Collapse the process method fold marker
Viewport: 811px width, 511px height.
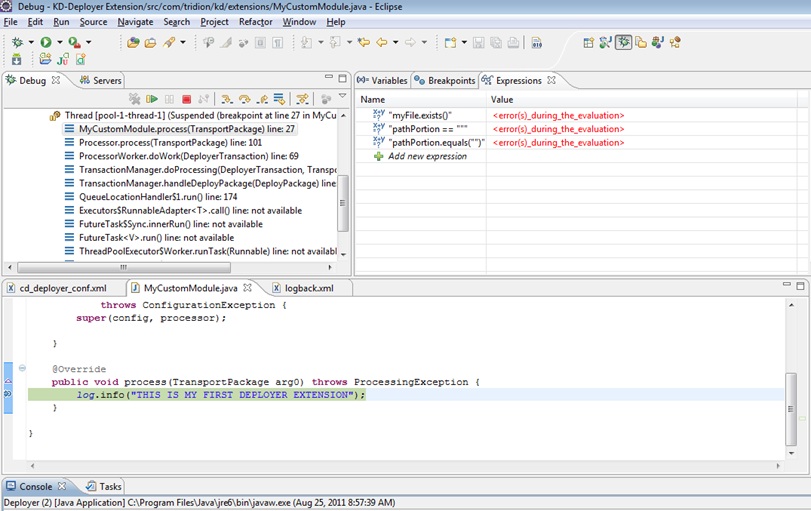coord(22,369)
